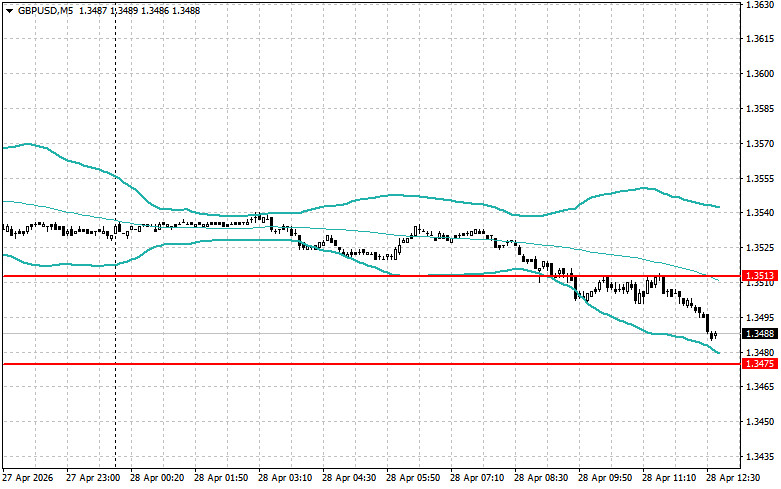
Task: Click the 27 Apr 2026 time label
Action: tap(27, 478)
